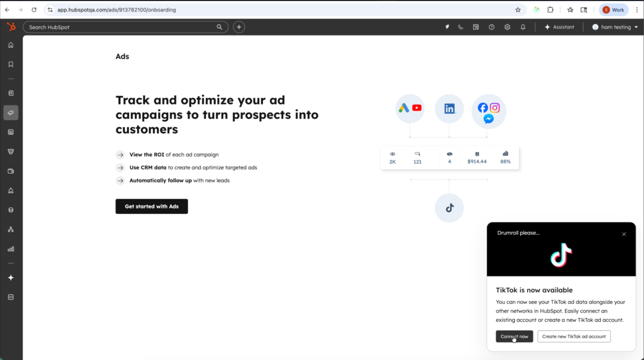Open the CRM contacts sidebar icon
The width and height of the screenshot is (644, 360).
click(11, 93)
